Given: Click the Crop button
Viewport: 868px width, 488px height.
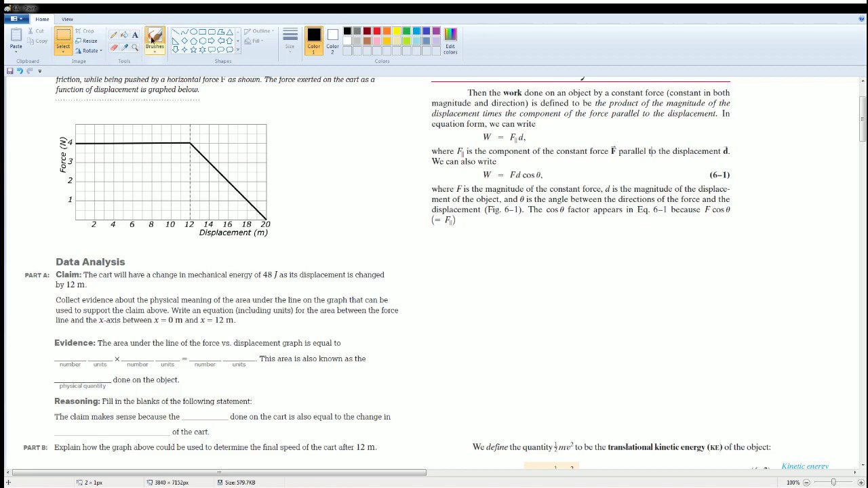Looking at the screenshot, I should [85, 31].
